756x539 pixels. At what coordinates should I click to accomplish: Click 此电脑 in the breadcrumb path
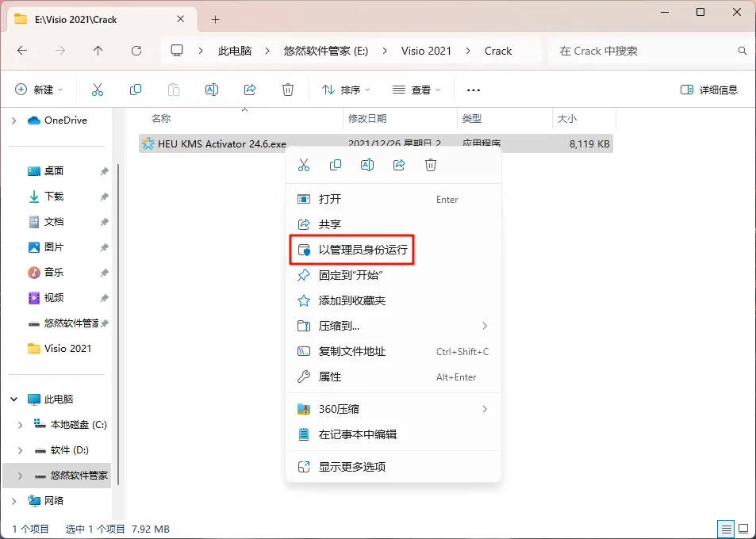coord(235,51)
